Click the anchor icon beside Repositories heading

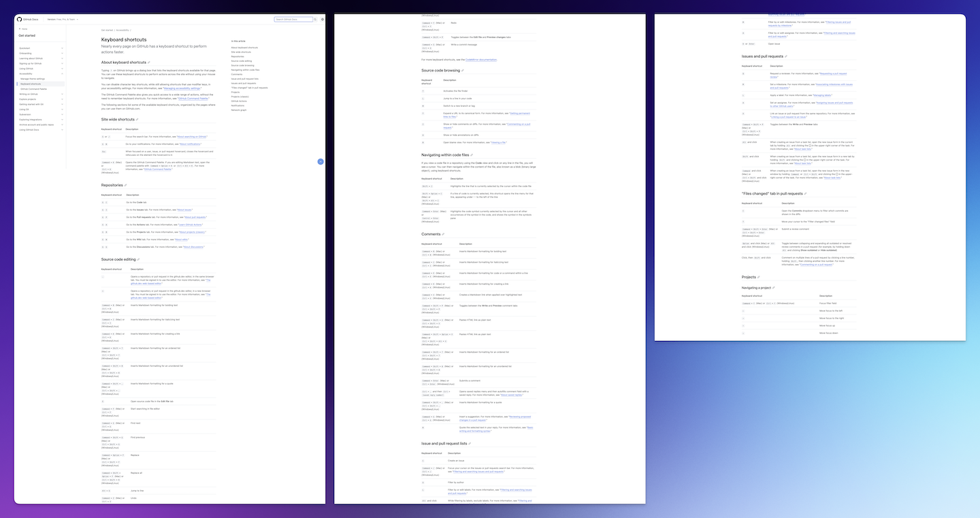pyautogui.click(x=125, y=185)
